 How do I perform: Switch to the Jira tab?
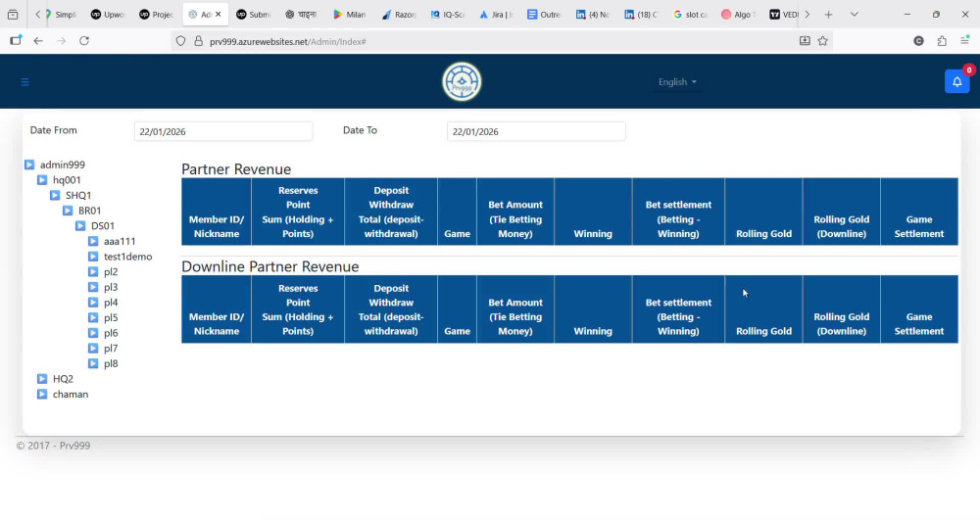pos(496,15)
